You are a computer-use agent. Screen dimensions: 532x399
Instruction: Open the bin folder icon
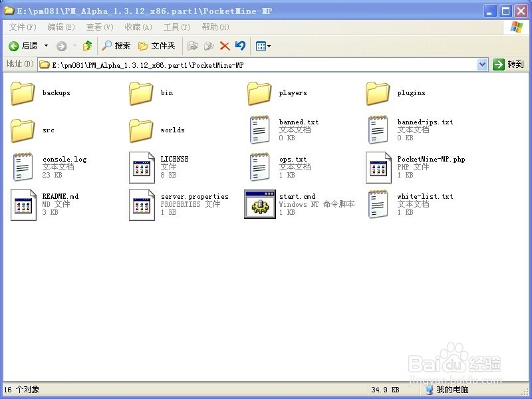[x=141, y=93]
